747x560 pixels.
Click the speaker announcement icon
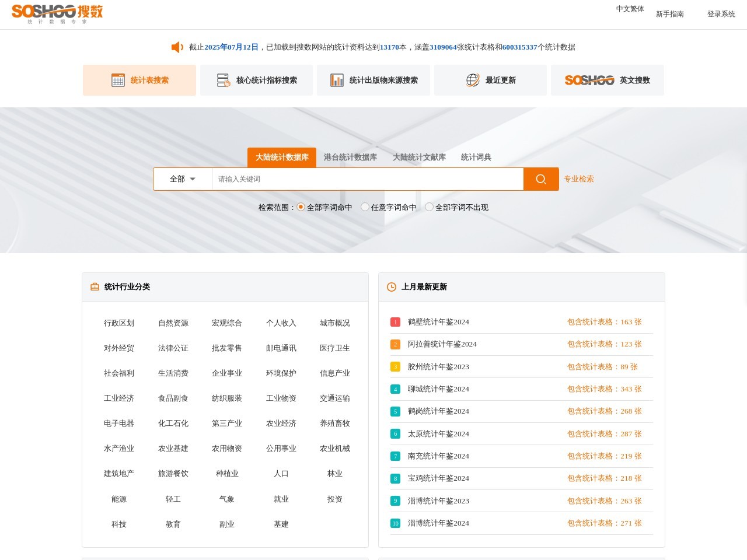[x=177, y=47]
